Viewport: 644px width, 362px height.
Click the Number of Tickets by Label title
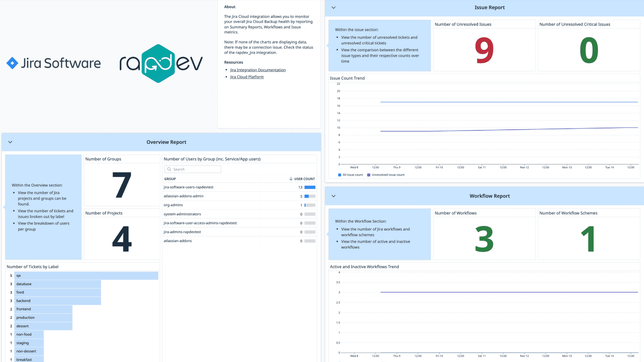tap(33, 267)
